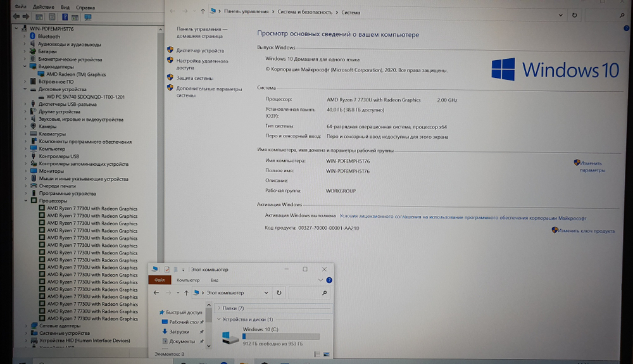Open the Control Panel address history dropdown
Viewport: 633px width, 364px height.
coord(561,15)
